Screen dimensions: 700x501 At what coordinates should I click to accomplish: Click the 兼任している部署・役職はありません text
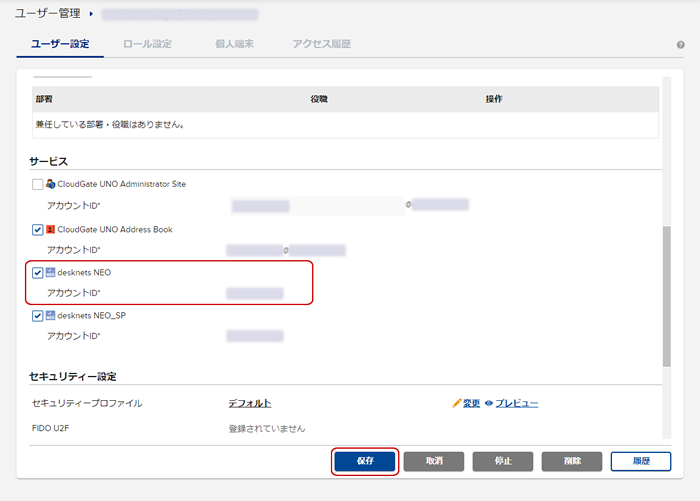coord(110,125)
